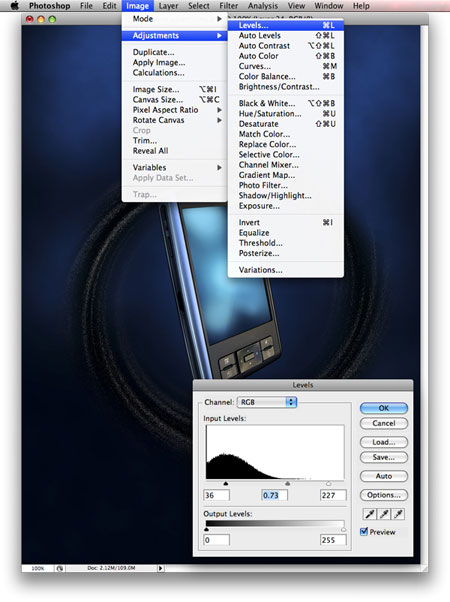This screenshot has width=450, height=602.
Task: Open the Filter menu
Action: [229, 6]
